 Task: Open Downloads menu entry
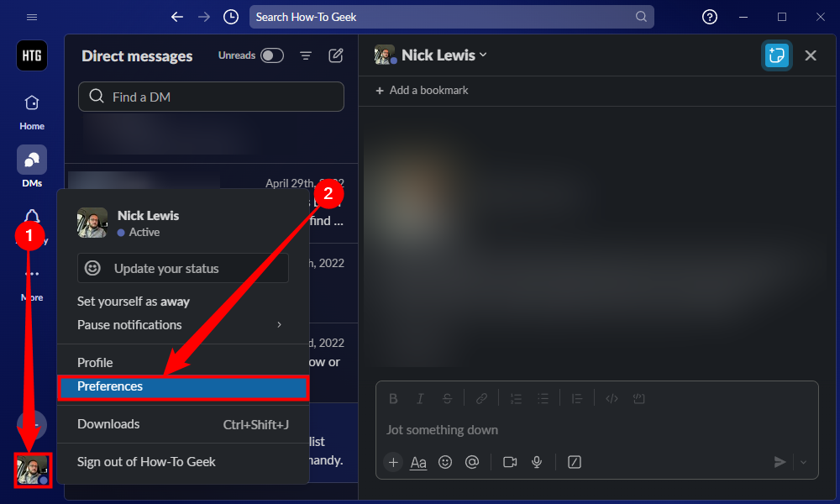tap(182, 424)
